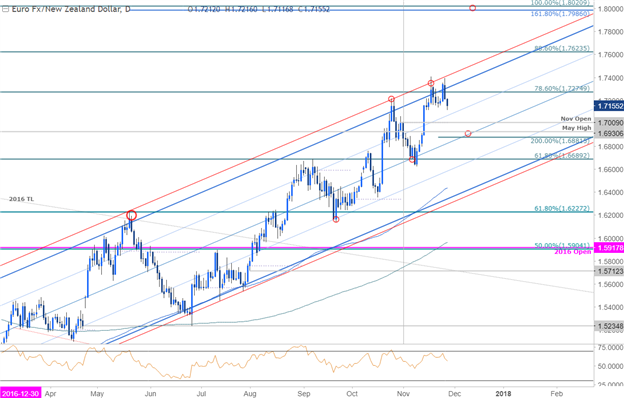This screenshot has height=398, width=624.
Task: Click the Aug label on time axis
Action: [250, 394]
